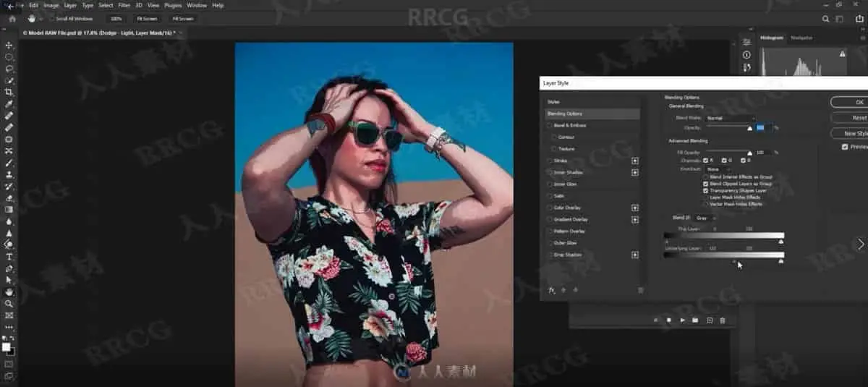Click This Layer white slider handle
868x387 pixels.
click(780, 242)
